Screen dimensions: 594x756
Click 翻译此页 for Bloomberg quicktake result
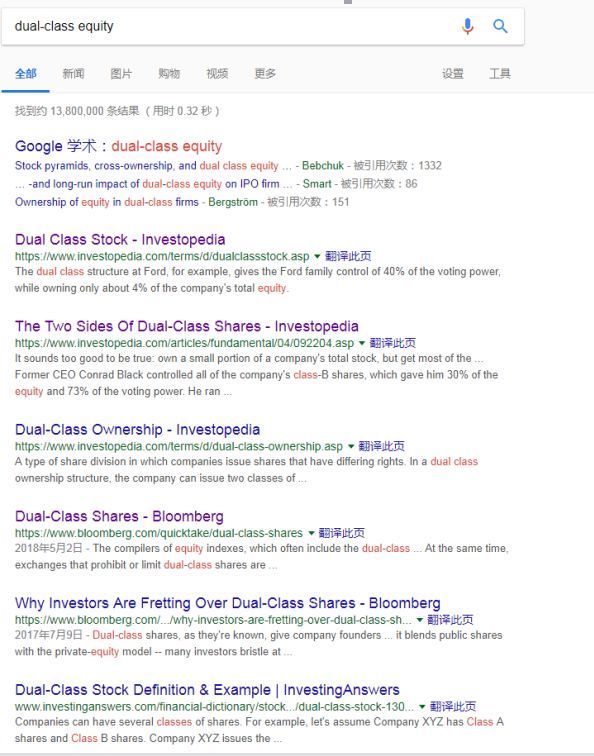click(342, 533)
